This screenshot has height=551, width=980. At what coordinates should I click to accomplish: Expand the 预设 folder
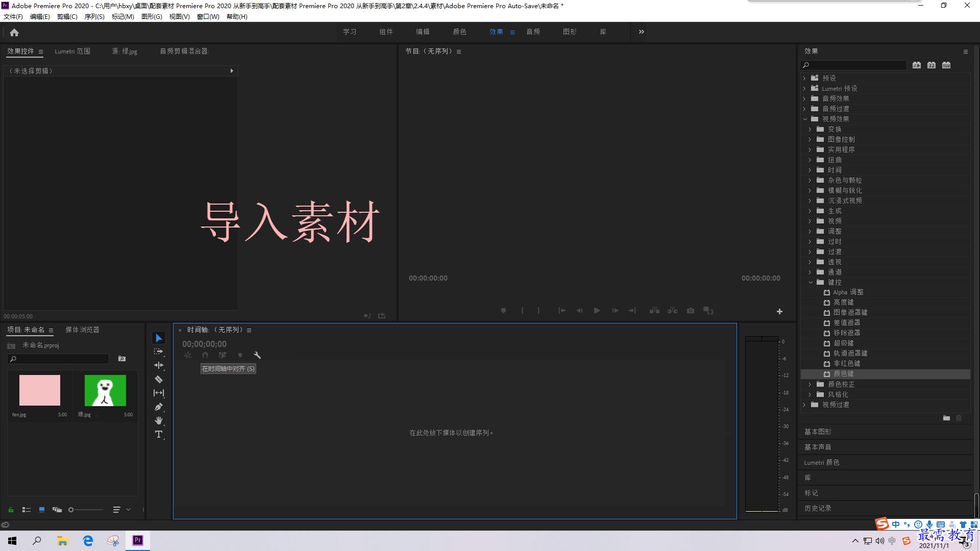click(x=804, y=78)
